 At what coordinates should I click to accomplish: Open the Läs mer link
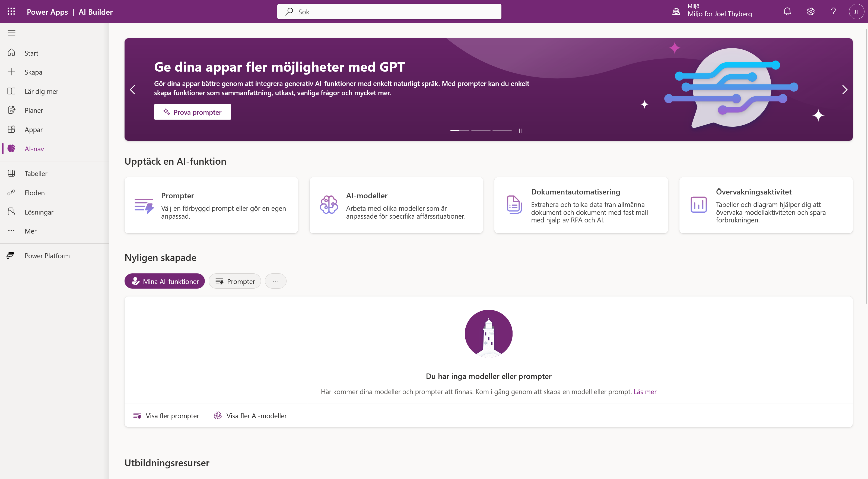point(645,391)
